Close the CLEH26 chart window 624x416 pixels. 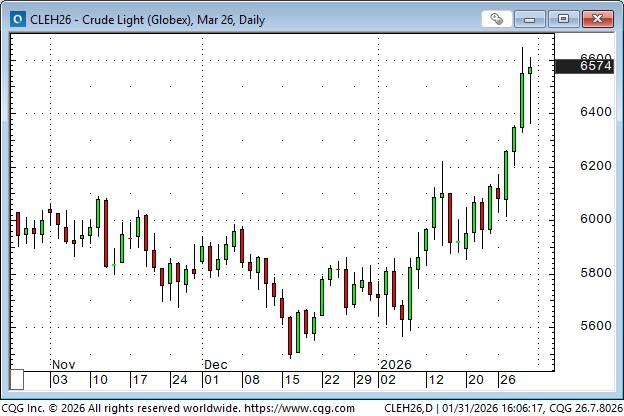tap(596, 18)
